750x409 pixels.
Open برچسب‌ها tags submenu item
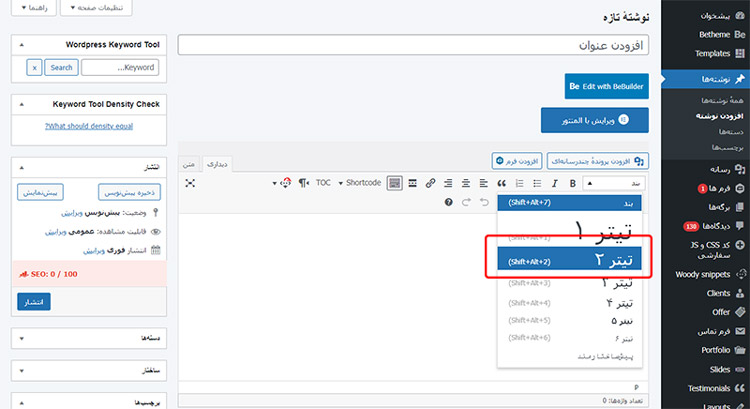tap(727, 147)
